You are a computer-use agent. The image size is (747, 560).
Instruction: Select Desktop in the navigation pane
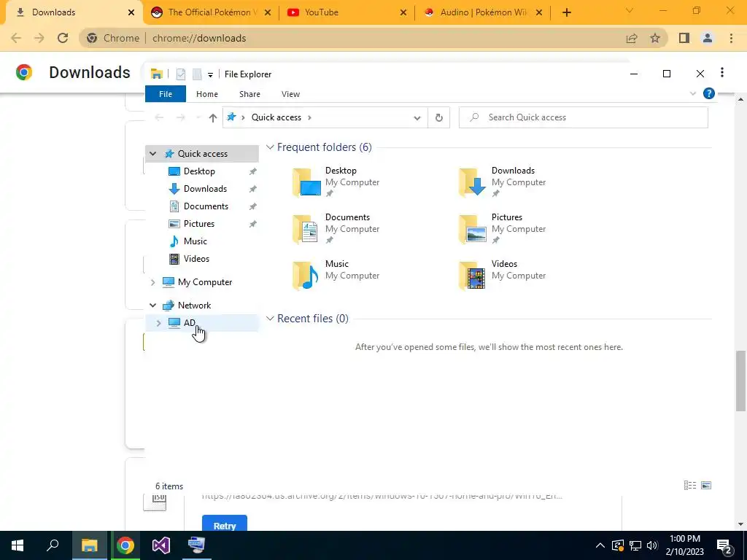tap(199, 171)
